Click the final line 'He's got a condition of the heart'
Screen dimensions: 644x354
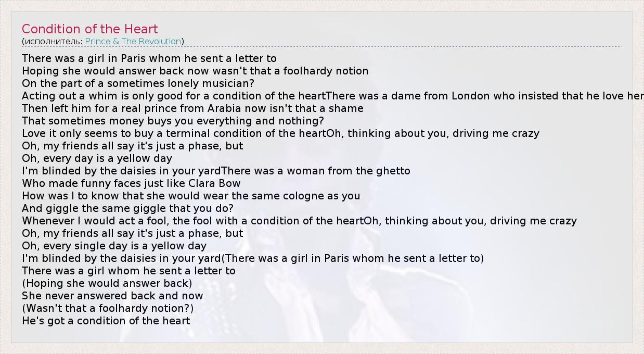(106, 321)
